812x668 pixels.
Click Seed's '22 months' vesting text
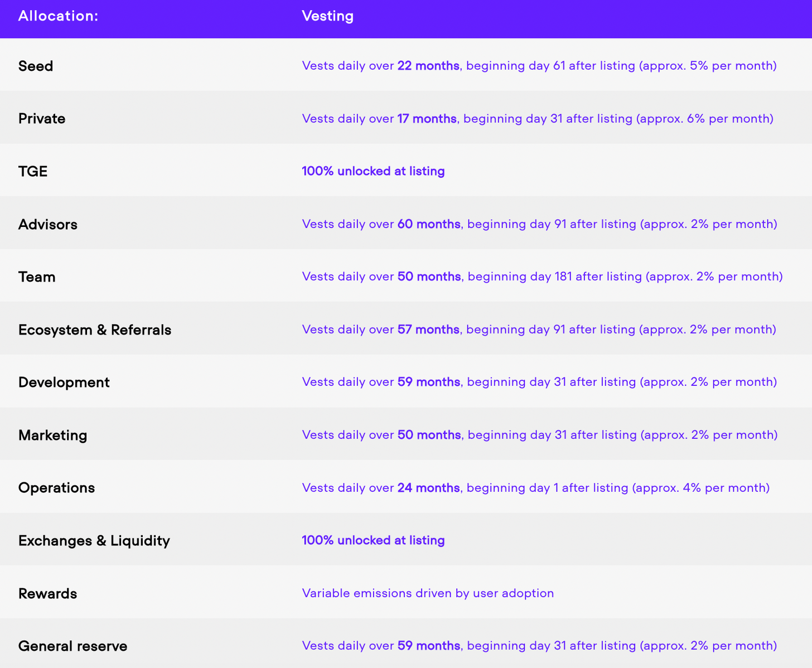(428, 66)
